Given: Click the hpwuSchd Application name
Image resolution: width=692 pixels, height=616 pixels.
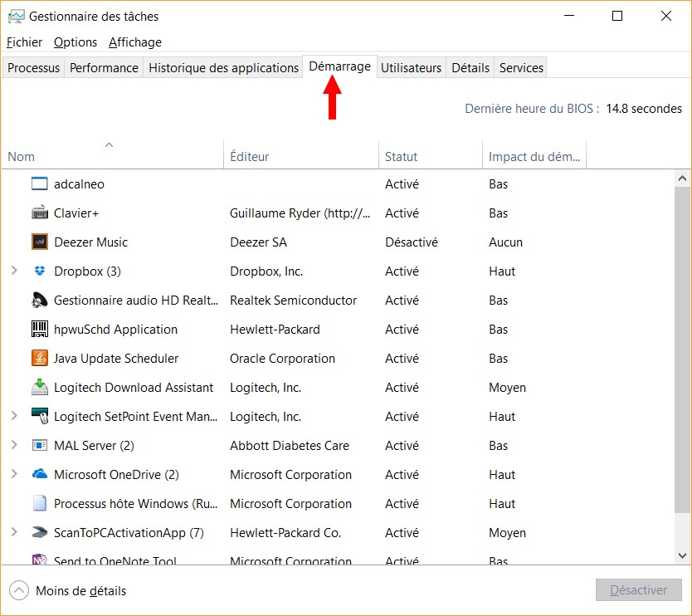Looking at the screenshot, I should click(x=115, y=329).
